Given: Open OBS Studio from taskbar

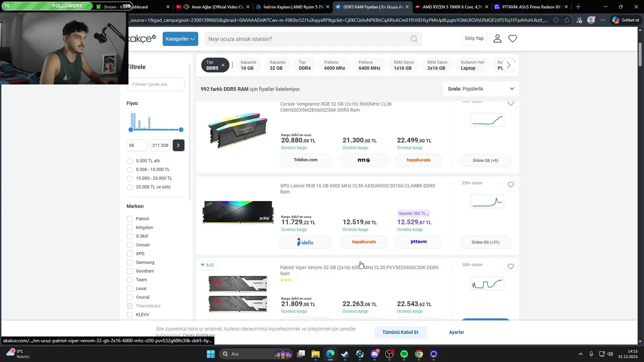Looking at the screenshot, I should pyautogui.click(x=389, y=354).
